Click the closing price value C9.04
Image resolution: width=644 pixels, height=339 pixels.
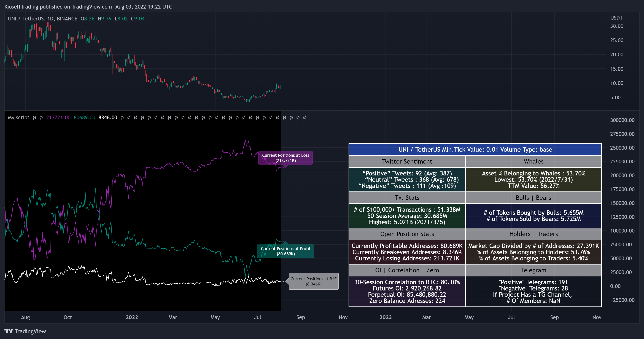tap(138, 18)
